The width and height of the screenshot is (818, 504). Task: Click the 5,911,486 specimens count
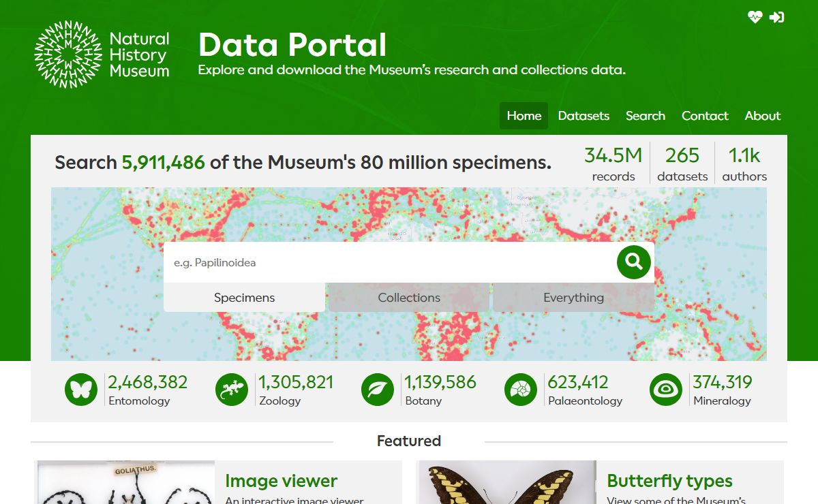pos(163,163)
